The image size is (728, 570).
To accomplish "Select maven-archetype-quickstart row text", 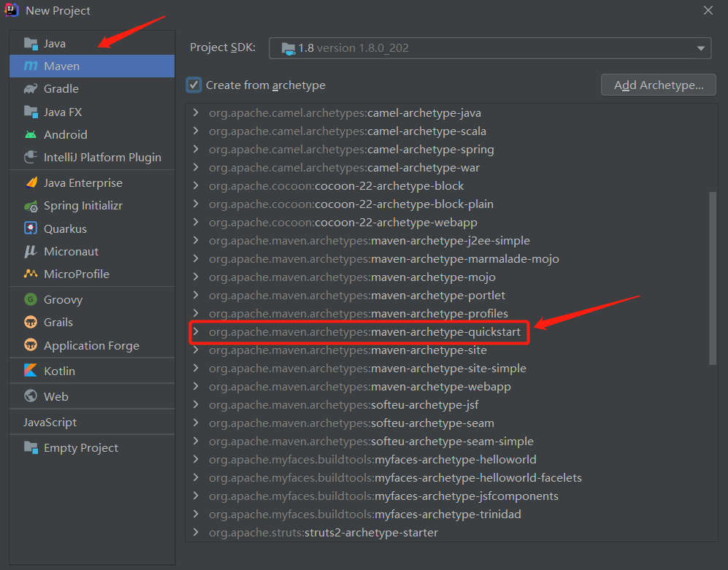I will click(x=364, y=332).
